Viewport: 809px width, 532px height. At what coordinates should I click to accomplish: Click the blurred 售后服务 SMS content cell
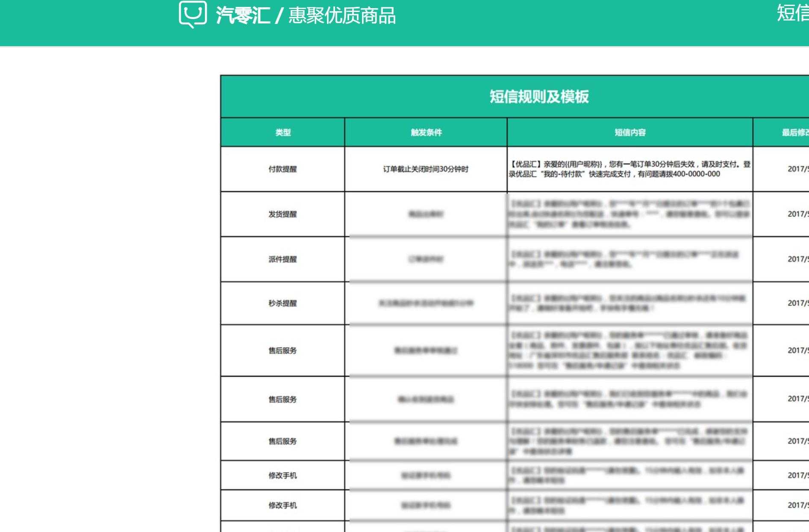tap(629, 350)
